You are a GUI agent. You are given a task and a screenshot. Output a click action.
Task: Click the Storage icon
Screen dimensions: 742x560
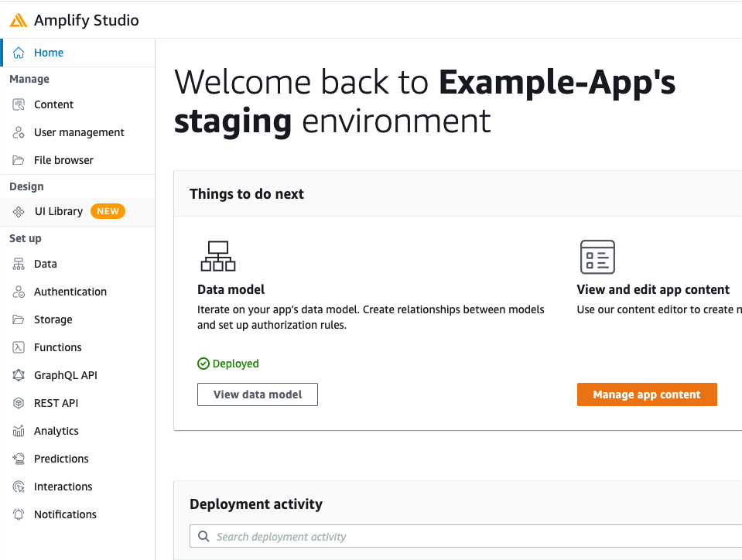click(x=17, y=319)
